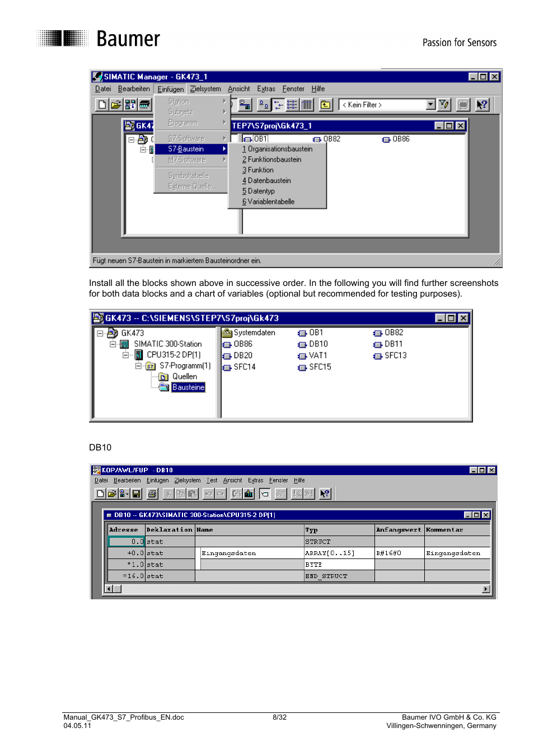Click Eingangsdaten name cell in DB10 table
This screenshot has width=534, height=756.
click(252, 553)
